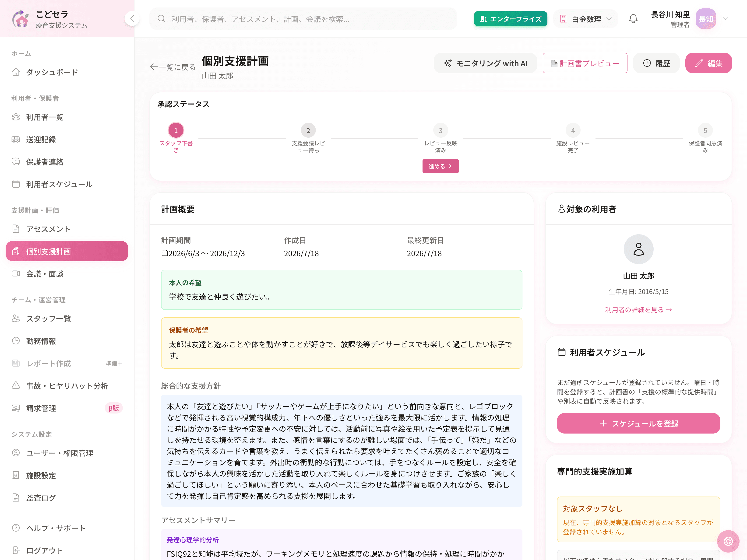Open 会議・面談 page
This screenshot has height=560, width=747.
(x=67, y=274)
